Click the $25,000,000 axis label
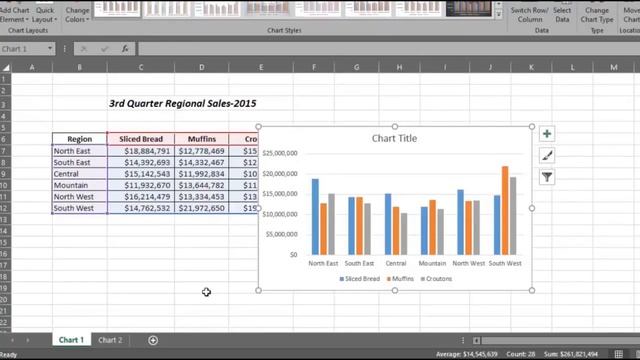Image resolution: width=640 pixels, height=360 pixels. coord(280,153)
